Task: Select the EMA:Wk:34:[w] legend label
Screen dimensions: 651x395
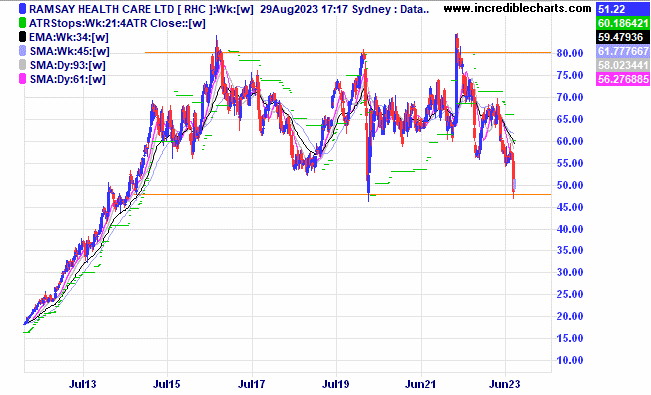Action: 69,37
